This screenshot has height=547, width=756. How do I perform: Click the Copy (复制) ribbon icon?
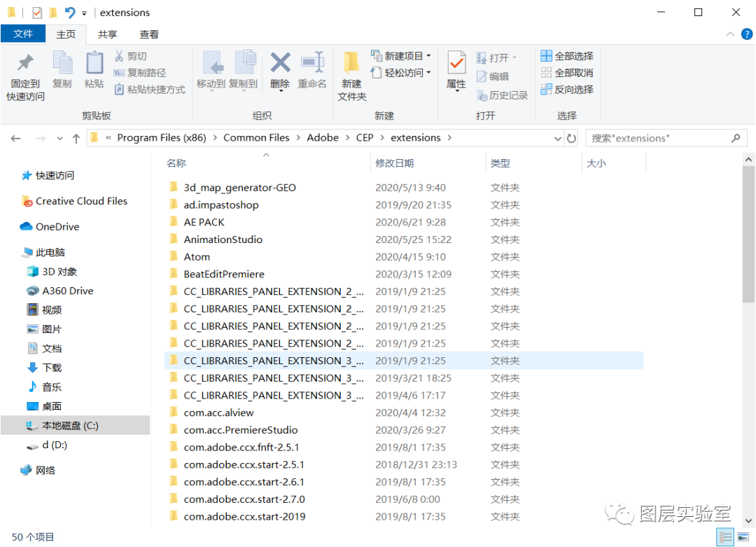click(62, 63)
